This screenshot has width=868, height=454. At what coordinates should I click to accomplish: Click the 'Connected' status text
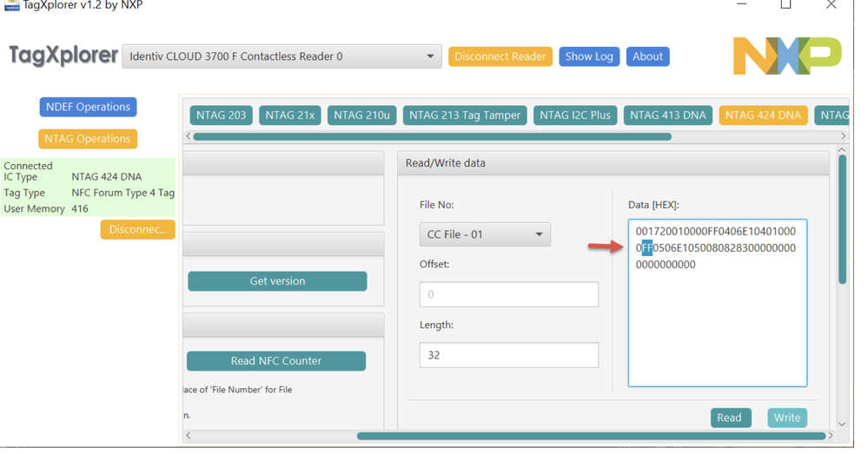(28, 166)
